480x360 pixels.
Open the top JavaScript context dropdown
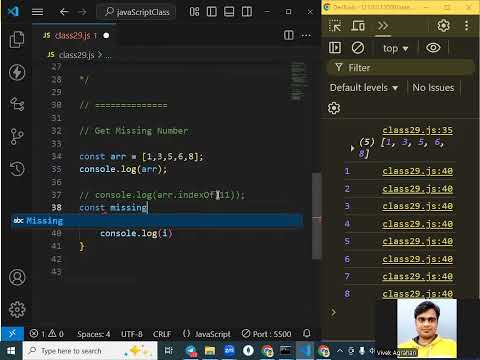(x=395, y=49)
